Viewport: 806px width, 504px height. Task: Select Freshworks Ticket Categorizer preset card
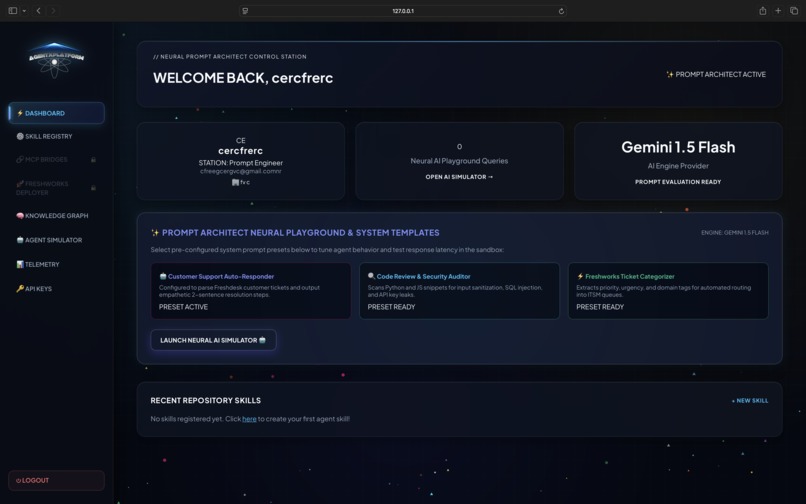(668, 291)
